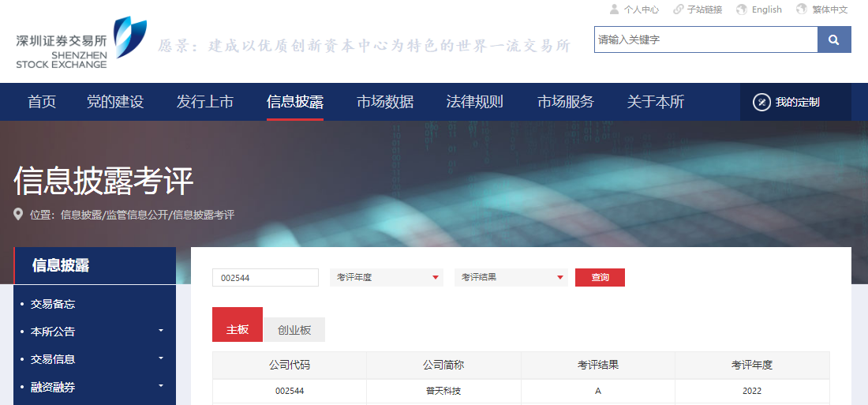Open the 考评年度 dropdown
Viewport: 868px width, 405px height.
[387, 278]
